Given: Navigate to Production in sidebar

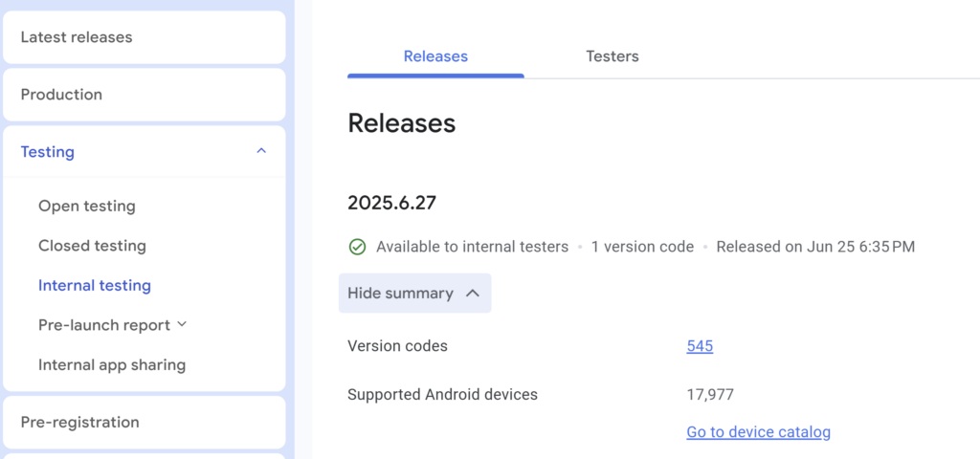Looking at the screenshot, I should (x=61, y=95).
